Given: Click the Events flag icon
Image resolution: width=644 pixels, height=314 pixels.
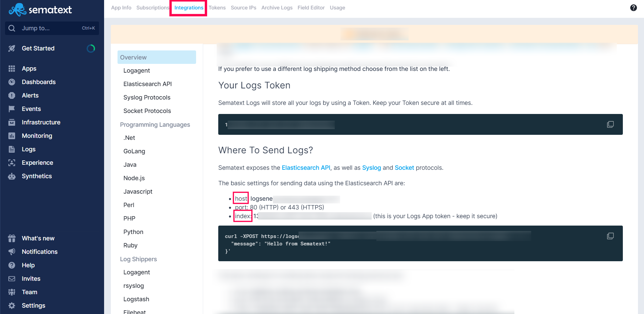Looking at the screenshot, I should pyautogui.click(x=12, y=109).
